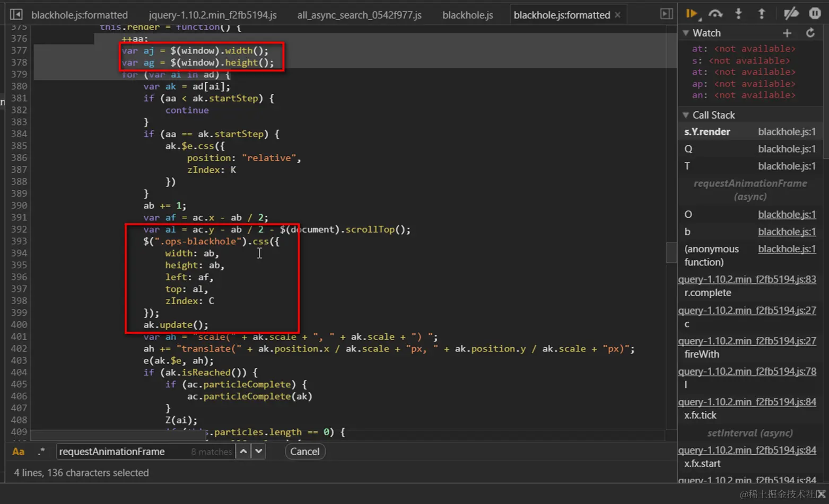Select the active blackhole.js:formatted tab
829x504 pixels.
pos(562,15)
